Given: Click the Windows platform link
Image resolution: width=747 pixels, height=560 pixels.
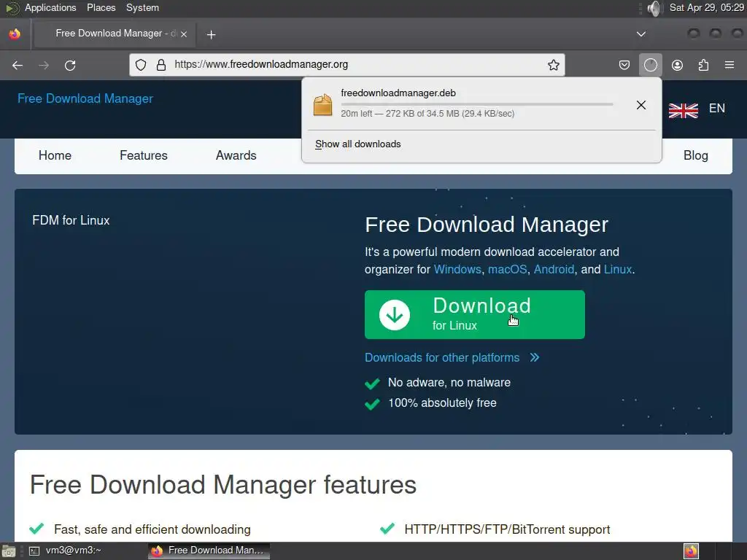Looking at the screenshot, I should [x=457, y=270].
